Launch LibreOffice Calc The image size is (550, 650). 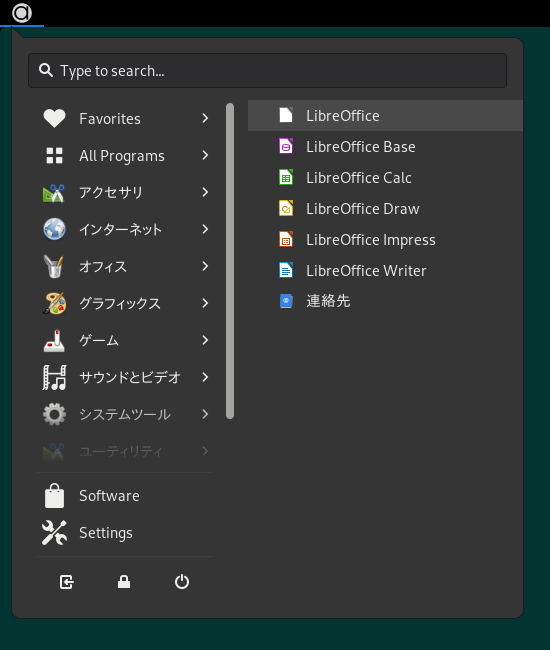coord(385,177)
